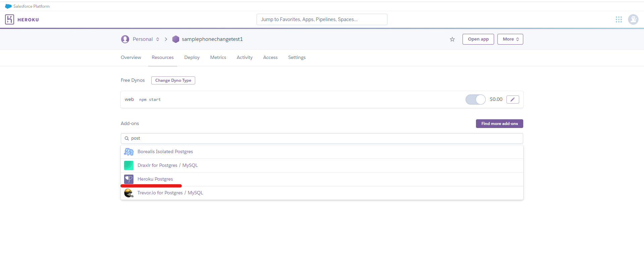Open the user account avatar menu
The height and width of the screenshot is (257, 644).
(633, 19)
